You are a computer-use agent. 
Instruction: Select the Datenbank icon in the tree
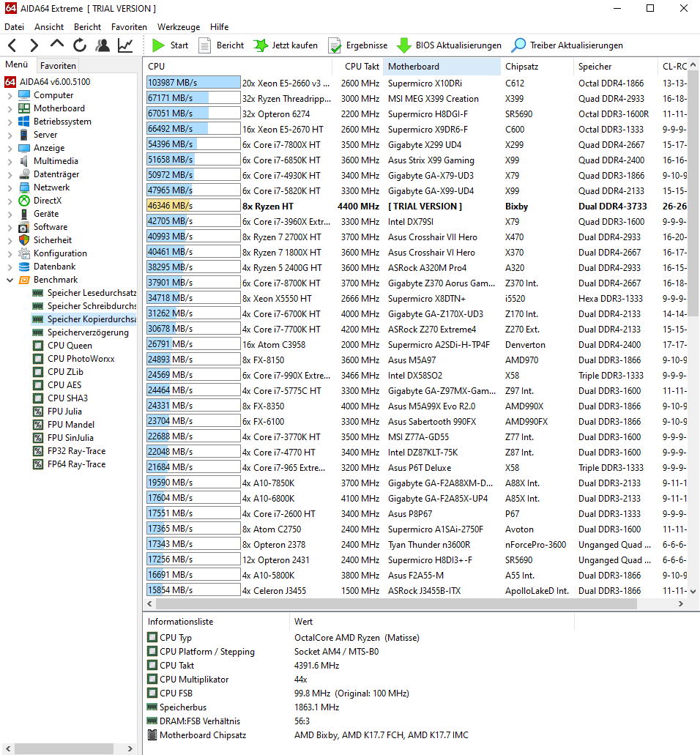pyautogui.click(x=24, y=267)
